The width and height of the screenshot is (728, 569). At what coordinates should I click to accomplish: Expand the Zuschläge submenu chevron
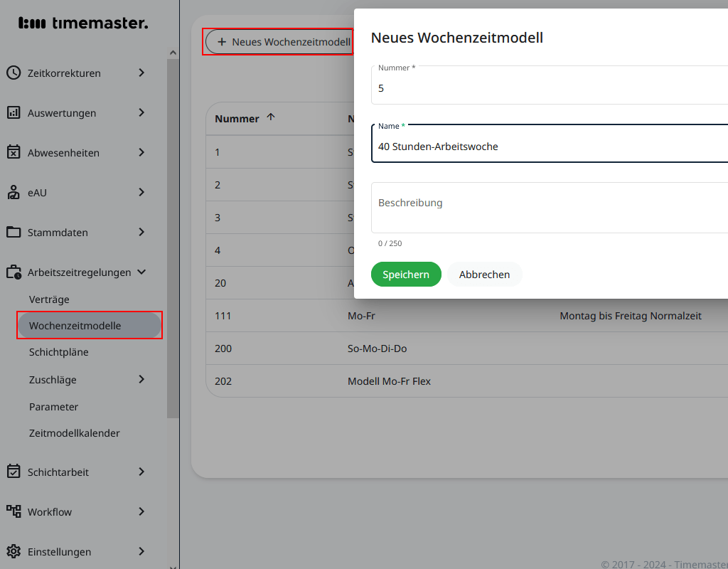(x=141, y=379)
